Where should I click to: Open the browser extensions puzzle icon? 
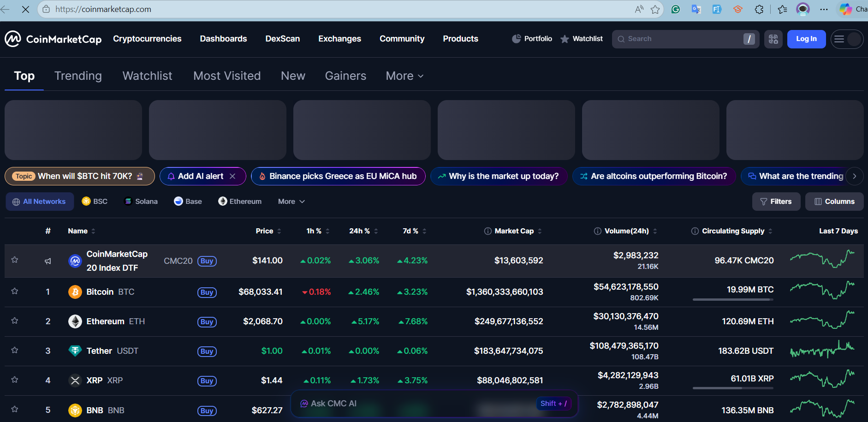click(759, 9)
